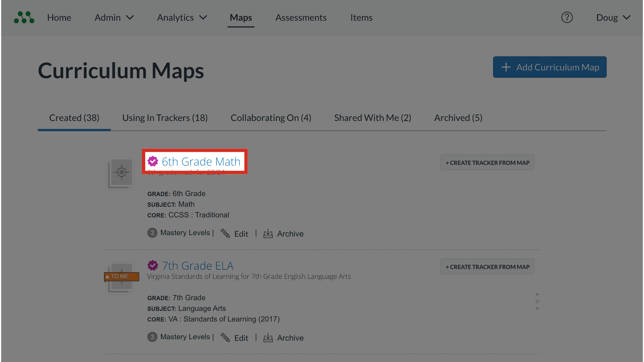Click the Virginia Standards of Learning description
This screenshot has height=362, width=644.
coord(249,277)
